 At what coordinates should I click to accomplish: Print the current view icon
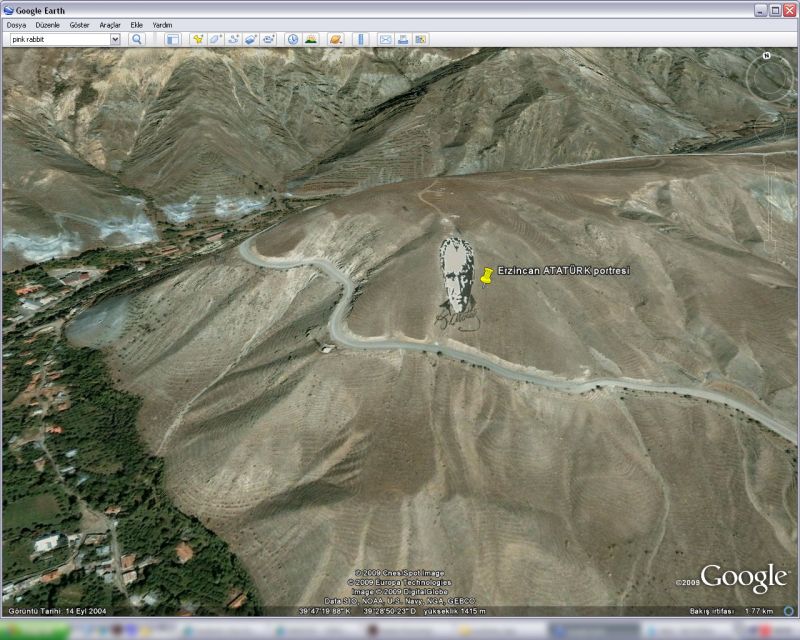click(403, 39)
